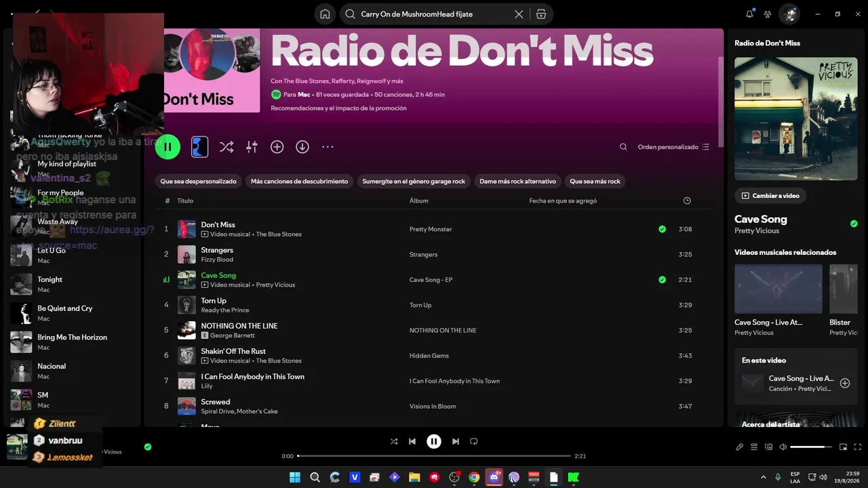
Task: Open the Fizzy Blood artist link
Action: point(217,260)
